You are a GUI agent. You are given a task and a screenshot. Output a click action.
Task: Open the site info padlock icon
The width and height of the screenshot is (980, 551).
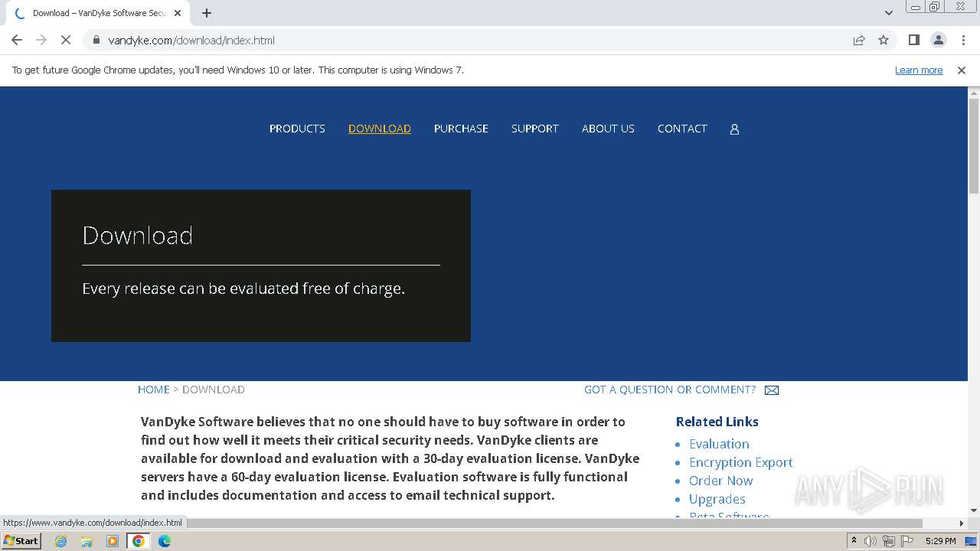[x=96, y=40]
